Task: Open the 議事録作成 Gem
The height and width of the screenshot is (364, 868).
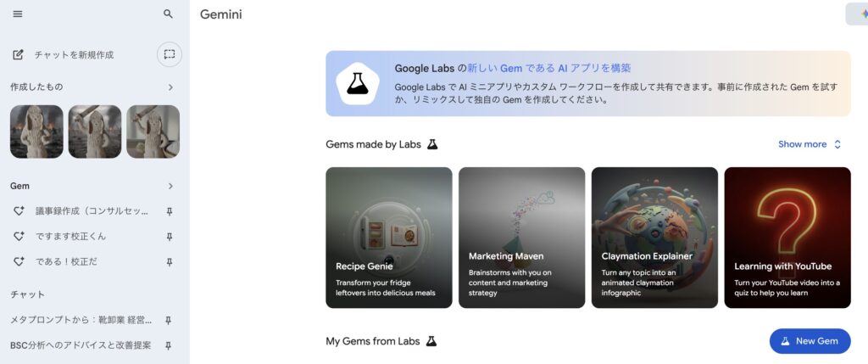Action: [92, 211]
